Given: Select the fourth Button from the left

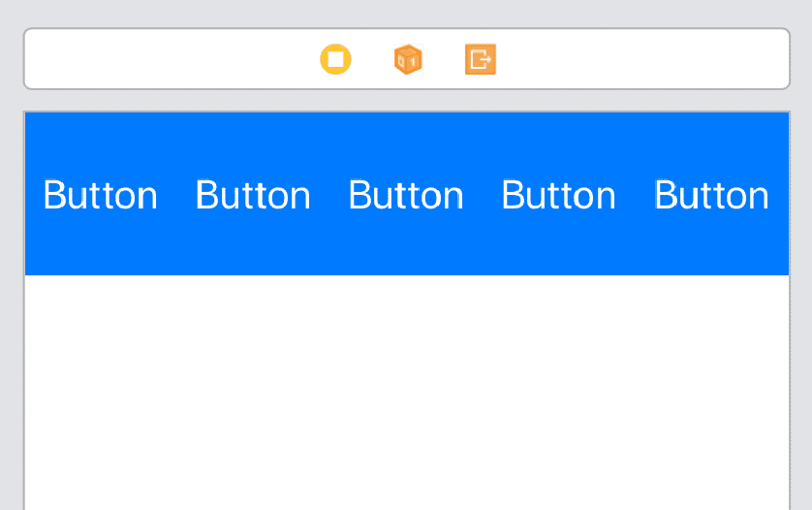Looking at the screenshot, I should [x=558, y=196].
